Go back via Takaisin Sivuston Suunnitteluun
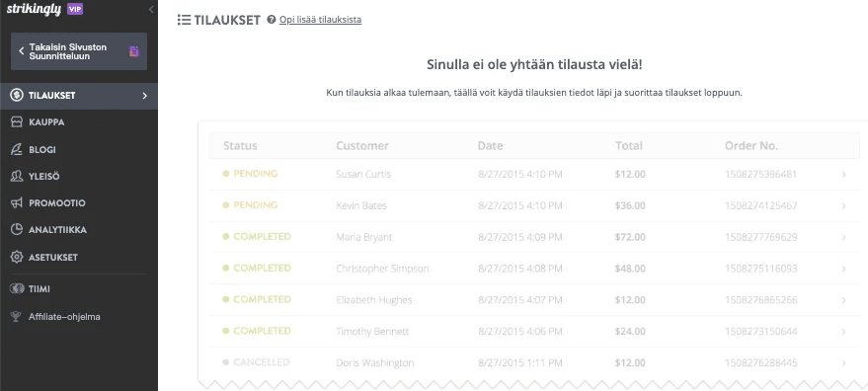Screen dimensions: 868x391 click(x=79, y=51)
